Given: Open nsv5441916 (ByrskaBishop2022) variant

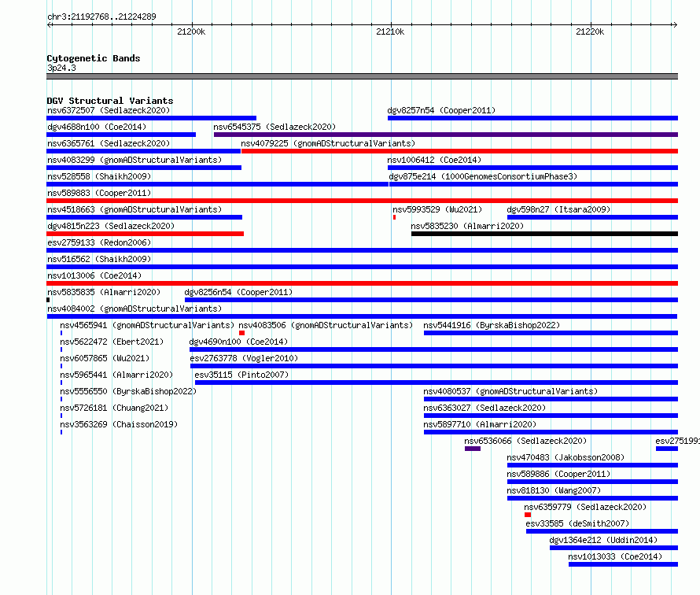Looking at the screenshot, I should click(x=551, y=333).
